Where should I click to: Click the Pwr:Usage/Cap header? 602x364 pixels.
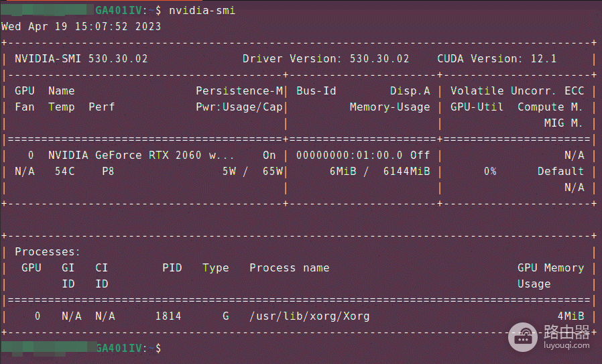click(x=239, y=107)
